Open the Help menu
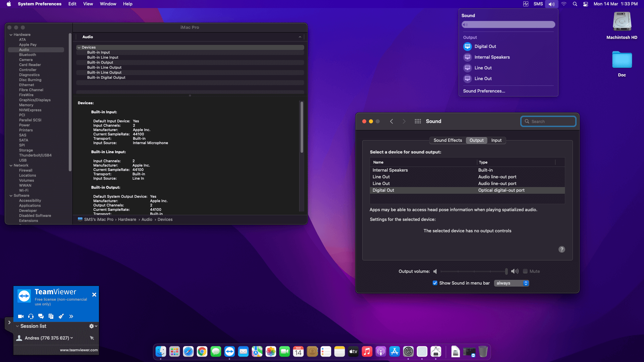 click(x=128, y=4)
